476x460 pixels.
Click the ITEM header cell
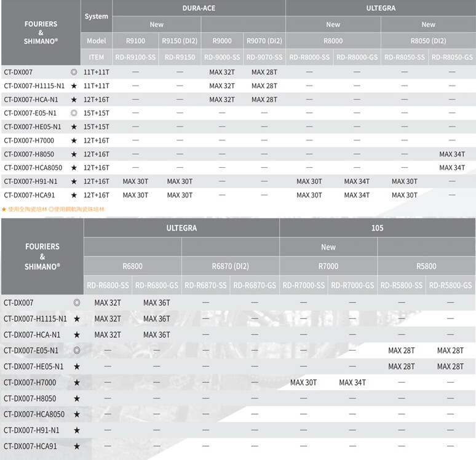(x=96, y=57)
